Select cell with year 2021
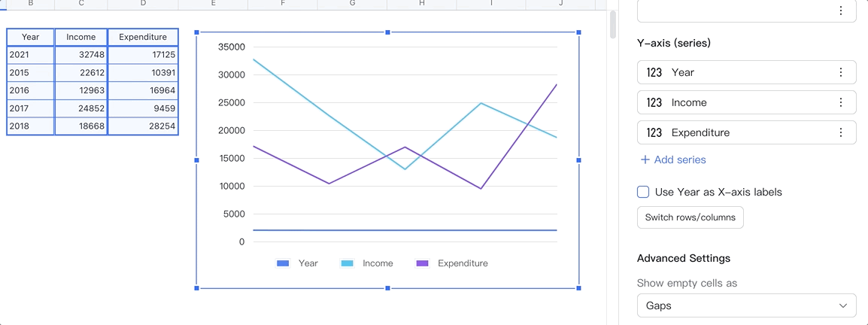The height and width of the screenshot is (325, 868). 30,55
